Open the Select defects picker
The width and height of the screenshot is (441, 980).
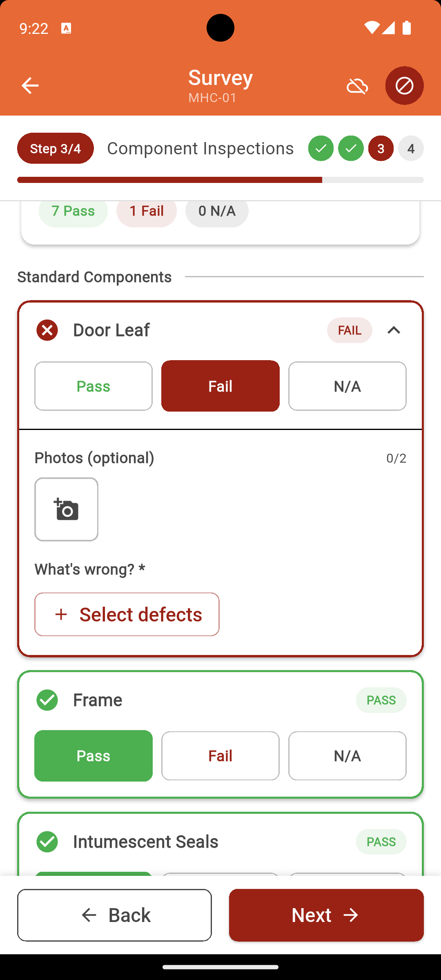click(x=127, y=614)
